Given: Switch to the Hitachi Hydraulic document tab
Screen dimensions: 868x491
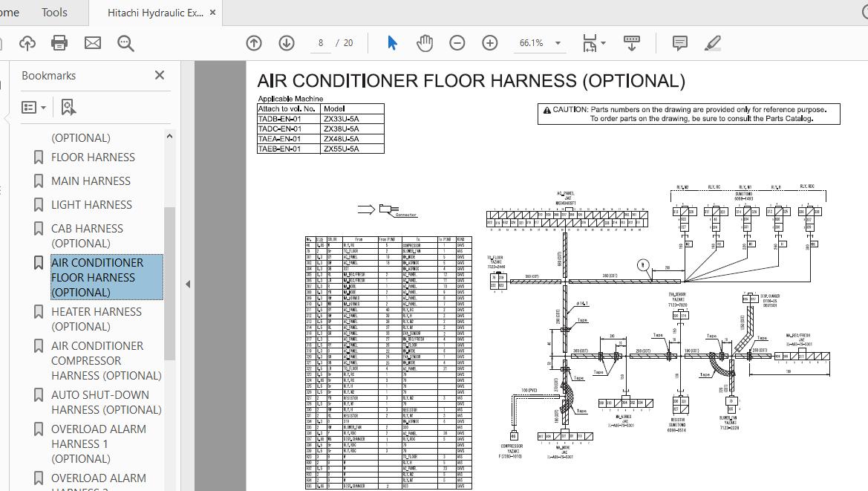Looking at the screenshot, I should click(155, 13).
